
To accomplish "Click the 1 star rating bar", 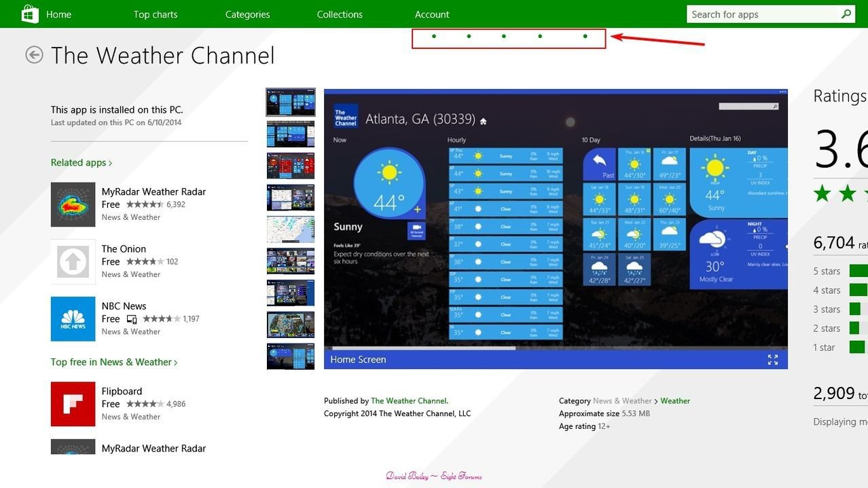I will (857, 347).
